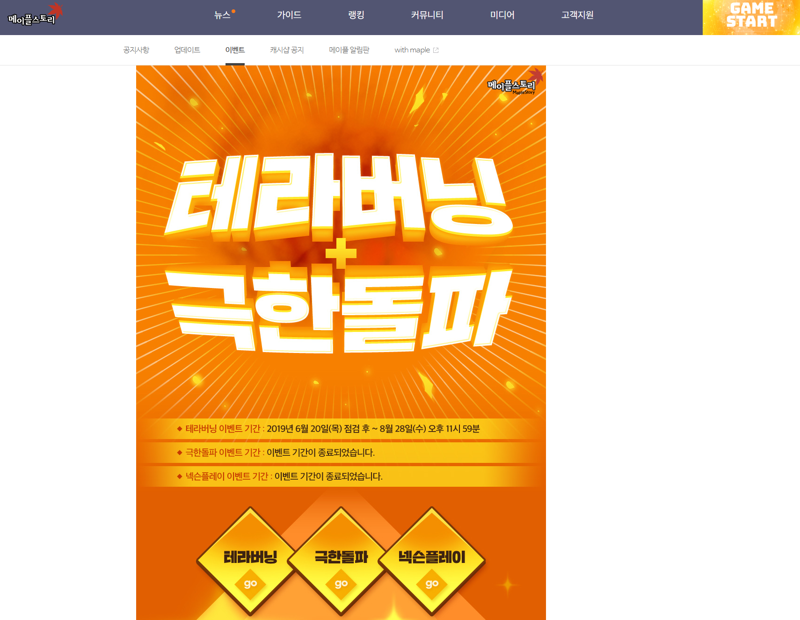The image size is (800, 620).
Task: Click the 테라버닝 이벤트 기간 text line
Action: click(328, 429)
